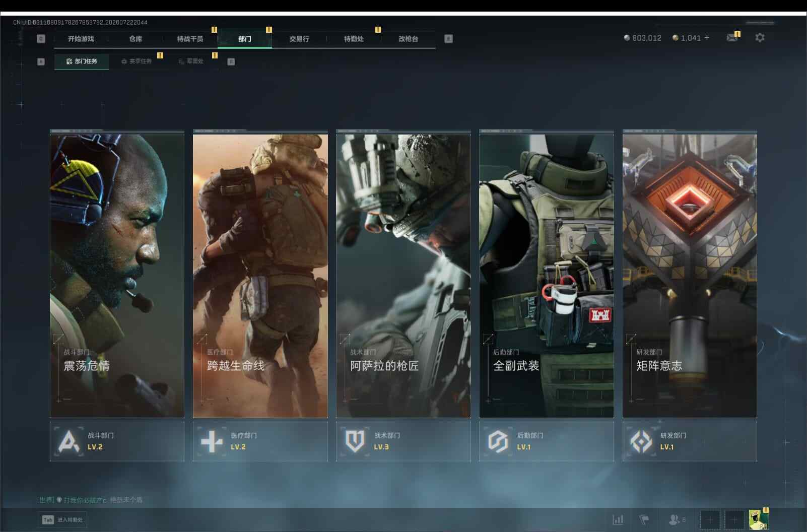Image resolution: width=807 pixels, height=532 pixels.
Task: Click the expand corner icon on 全副武装 card
Action: coord(488,339)
